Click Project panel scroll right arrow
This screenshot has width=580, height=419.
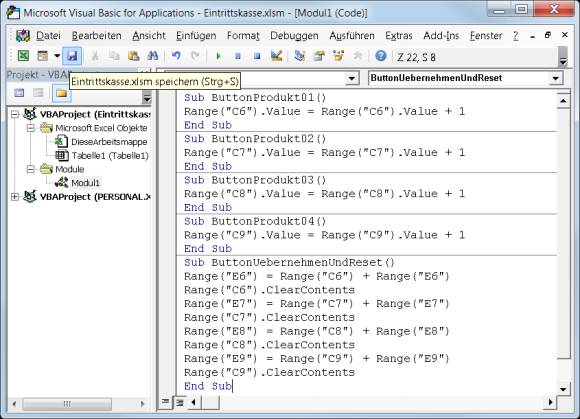(x=142, y=403)
